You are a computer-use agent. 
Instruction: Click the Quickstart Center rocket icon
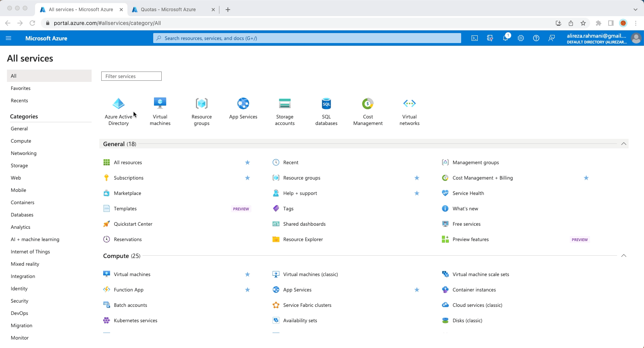click(107, 224)
